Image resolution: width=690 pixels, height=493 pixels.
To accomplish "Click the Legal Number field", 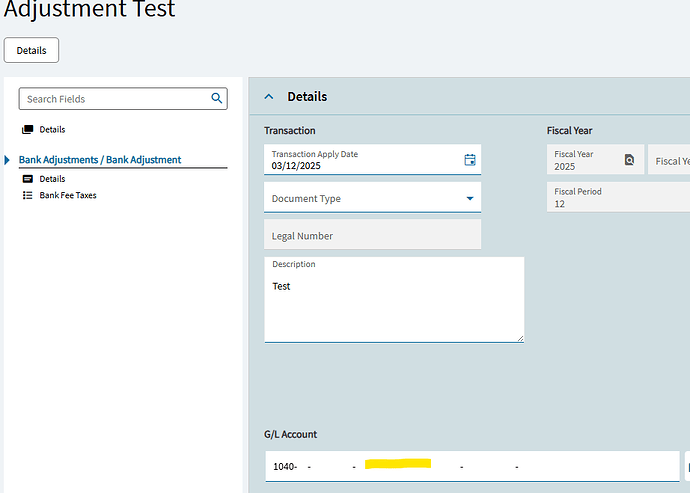I will tap(372, 236).
